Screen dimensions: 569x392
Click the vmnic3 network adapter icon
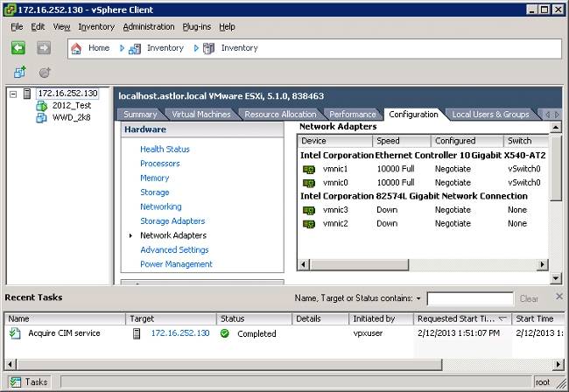click(309, 210)
